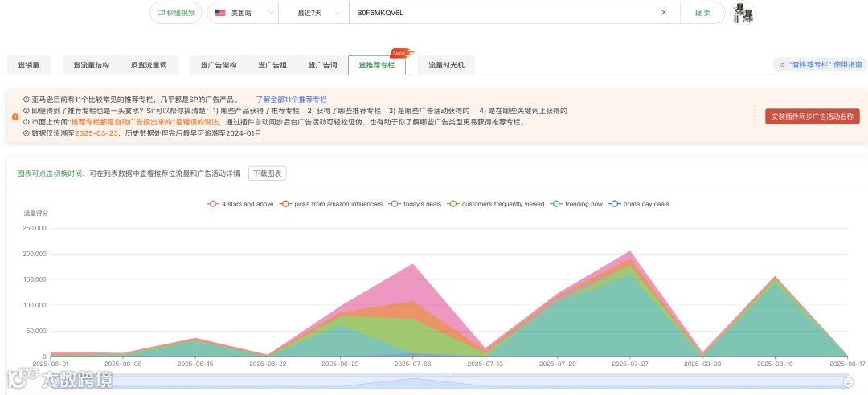This screenshot has height=395, width=868.
Task: Switch to the 流量时光机 tab
Action: [x=446, y=65]
